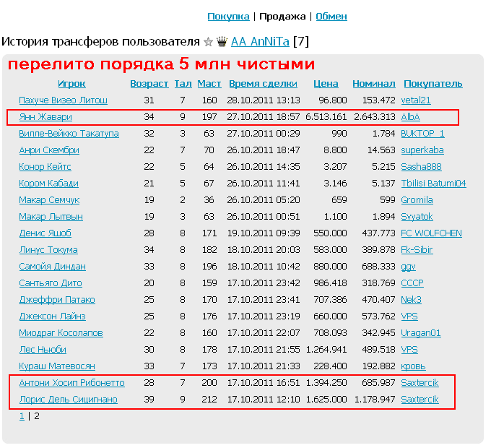This screenshot has width=491, height=448.
Task: Open player Пахуче Визео Литош
Action: [64, 100]
